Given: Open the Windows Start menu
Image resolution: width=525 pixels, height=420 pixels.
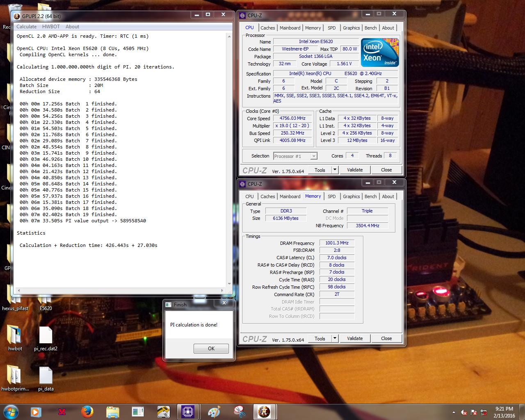Looking at the screenshot, I should tap(11, 411).
